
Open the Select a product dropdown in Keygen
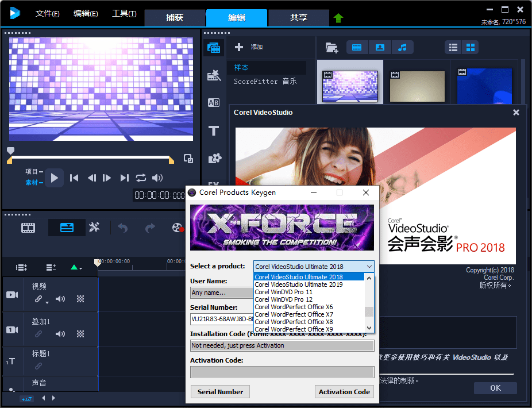(x=314, y=267)
